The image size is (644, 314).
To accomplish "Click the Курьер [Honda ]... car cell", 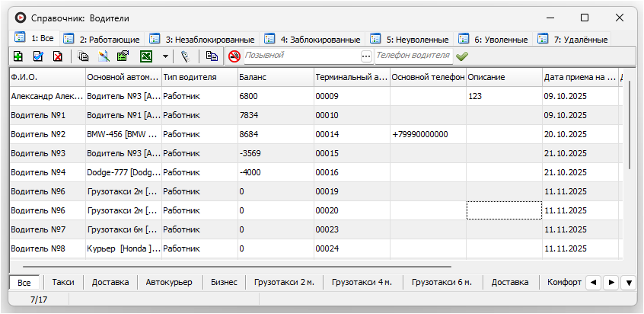I will [123, 248].
